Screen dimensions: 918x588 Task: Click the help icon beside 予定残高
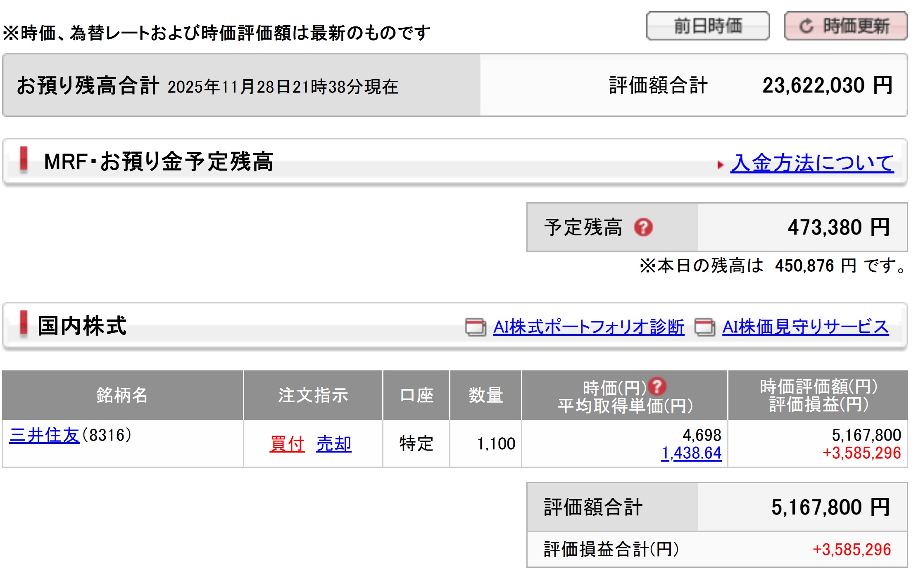643,227
